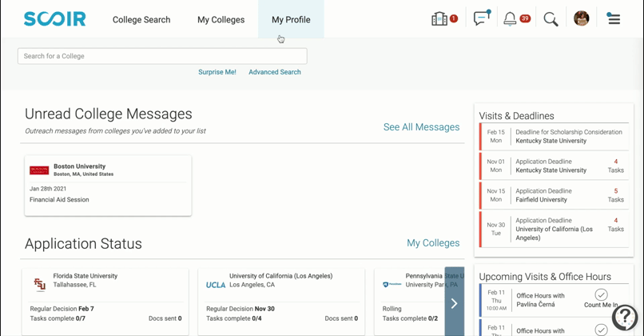This screenshot has width=644, height=336.
Task: Open the Advanced Search link
Action: 275,72
